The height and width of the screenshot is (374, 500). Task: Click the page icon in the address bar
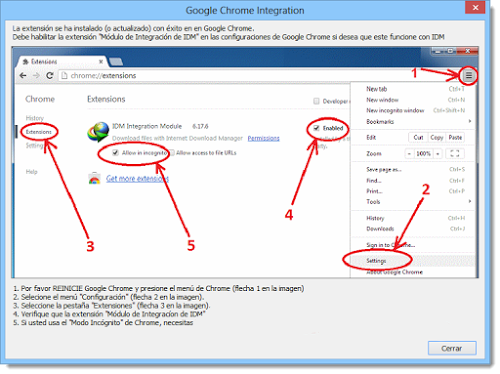coord(64,76)
